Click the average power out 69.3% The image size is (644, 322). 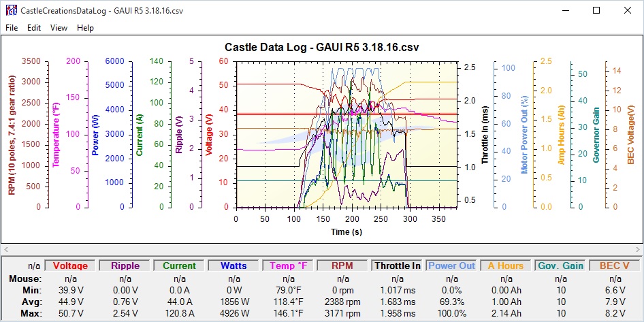pos(451,302)
